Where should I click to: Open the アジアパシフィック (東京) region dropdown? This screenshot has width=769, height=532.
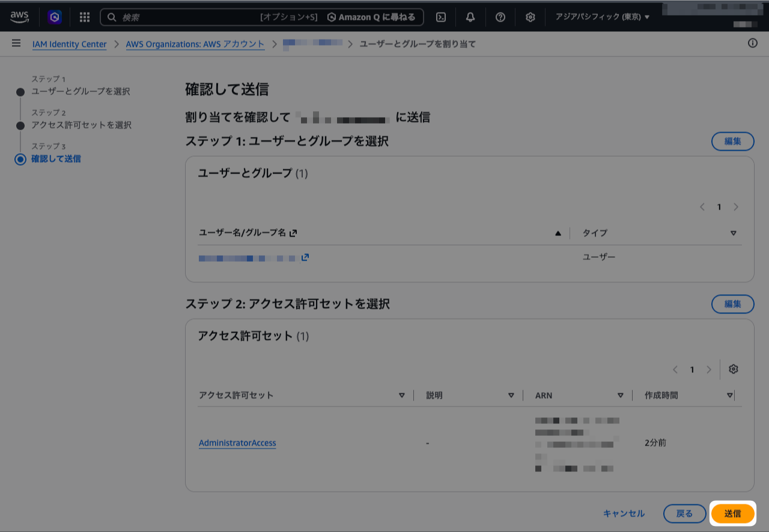point(602,17)
